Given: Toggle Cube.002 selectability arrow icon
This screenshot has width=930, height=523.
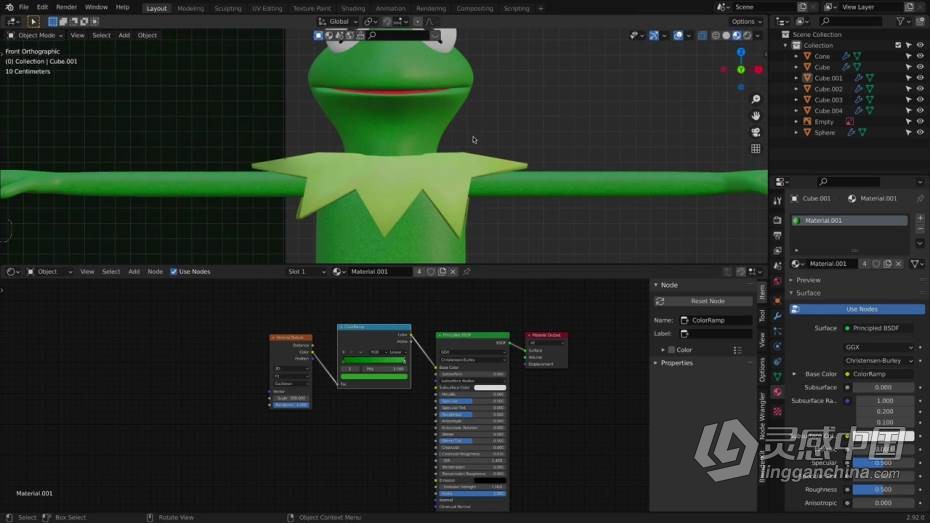Looking at the screenshot, I should (x=908, y=89).
